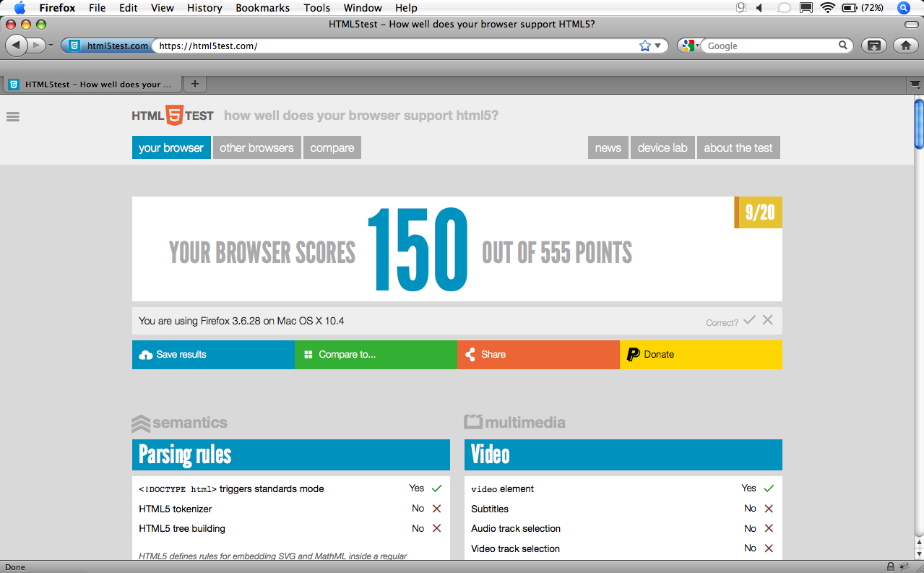Image resolution: width=924 pixels, height=573 pixels.
Task: Click the red X for HTML5 tree building
Action: point(436,528)
